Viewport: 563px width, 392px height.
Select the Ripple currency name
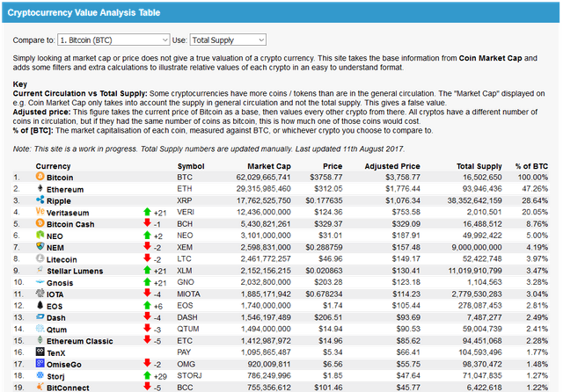(x=59, y=201)
